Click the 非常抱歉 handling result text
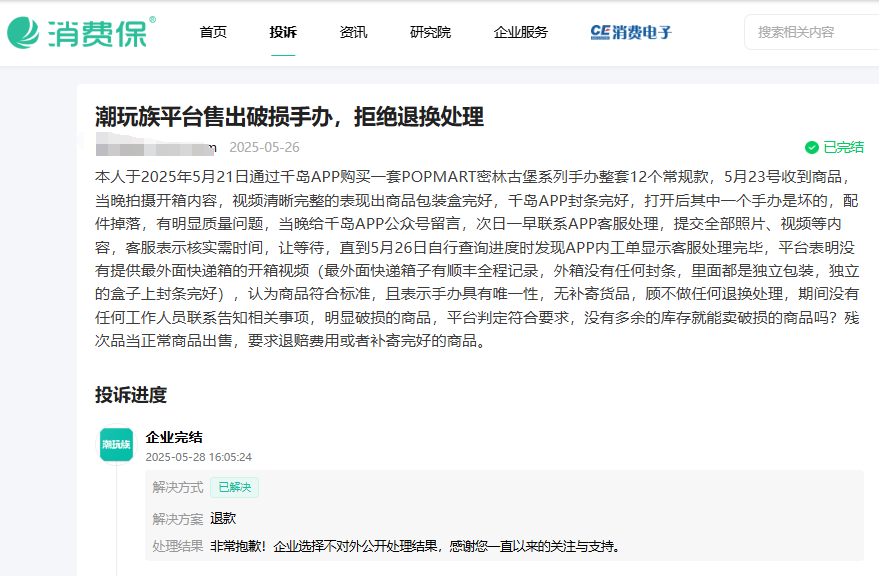The height and width of the screenshot is (576, 879). pos(415,546)
